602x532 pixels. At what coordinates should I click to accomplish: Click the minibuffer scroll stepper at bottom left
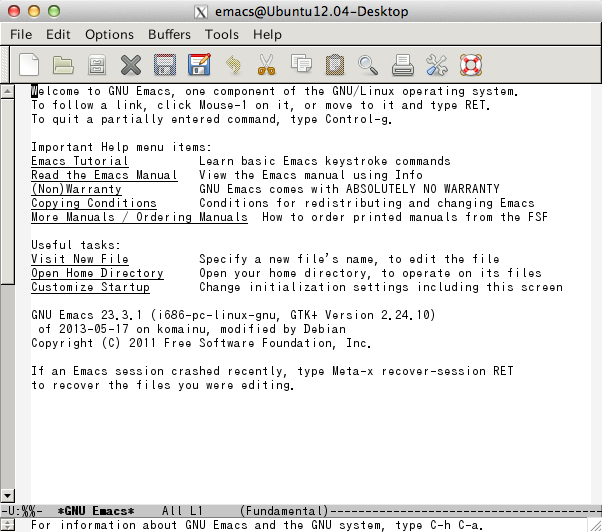pyautogui.click(x=8, y=525)
